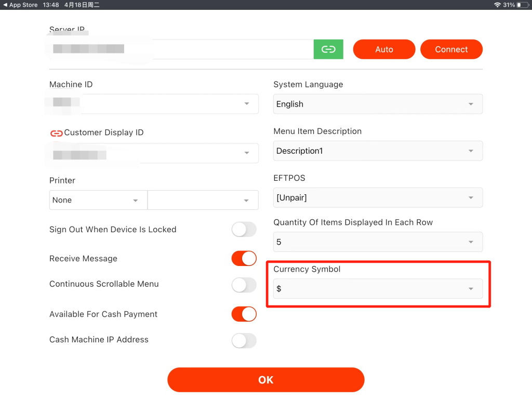
Task: Enable Continuous Scrollable Menu toggle
Action: [244, 285]
